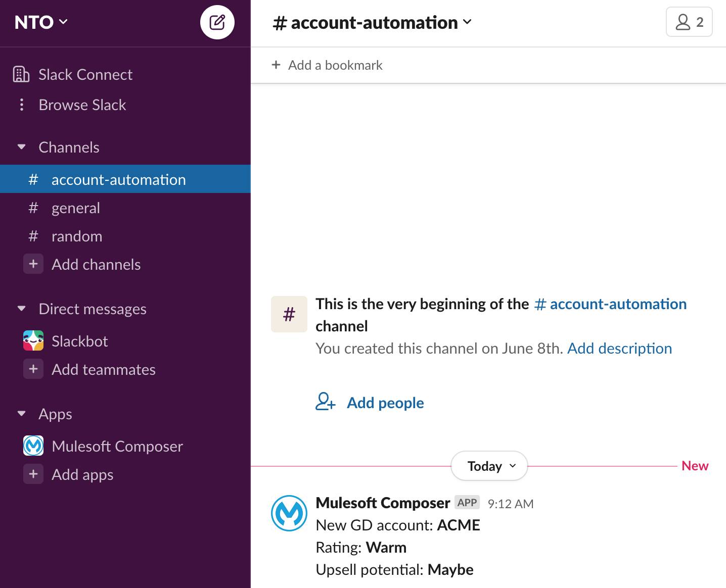Click the 'Upsell potential: Maybe' message line
Viewport: 726px width, 588px height.
tap(394, 570)
